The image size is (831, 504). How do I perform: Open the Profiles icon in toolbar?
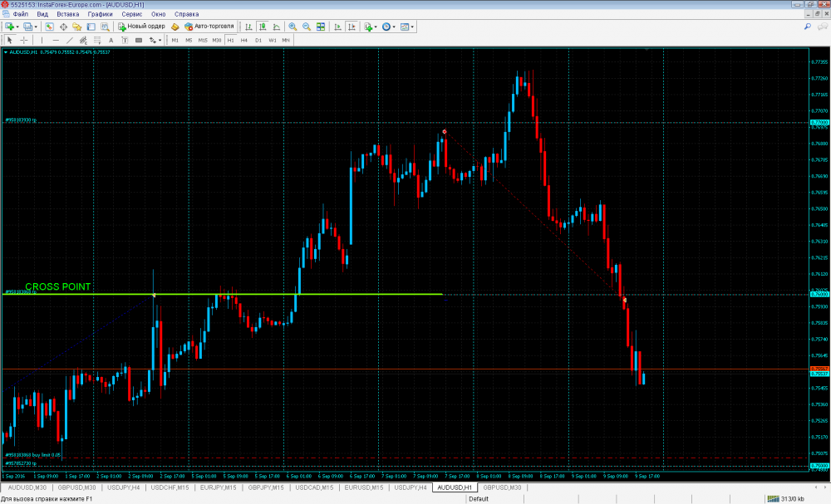coord(27,27)
